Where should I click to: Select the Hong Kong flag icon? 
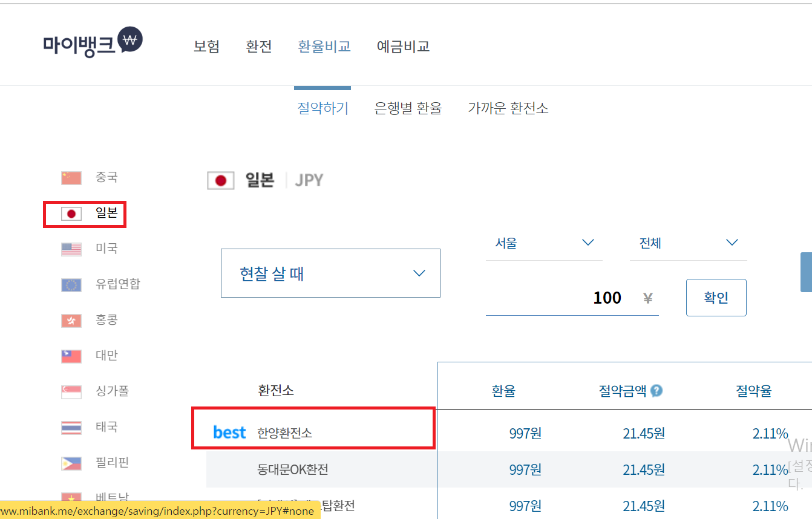[71, 321]
